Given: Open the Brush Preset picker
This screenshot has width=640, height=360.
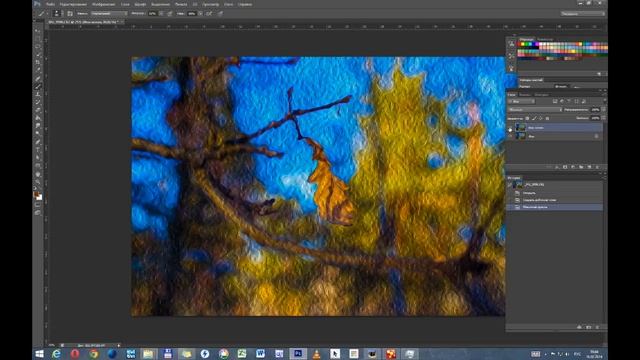Looking at the screenshot, I should pyautogui.click(x=57, y=13).
